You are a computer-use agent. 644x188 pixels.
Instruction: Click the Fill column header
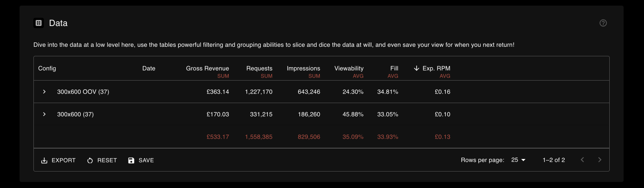pos(394,68)
